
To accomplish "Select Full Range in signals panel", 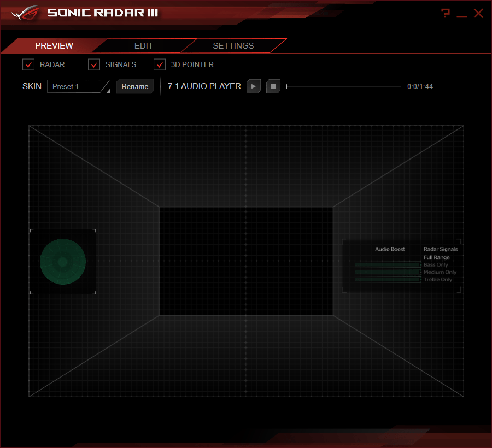I will click(436, 257).
